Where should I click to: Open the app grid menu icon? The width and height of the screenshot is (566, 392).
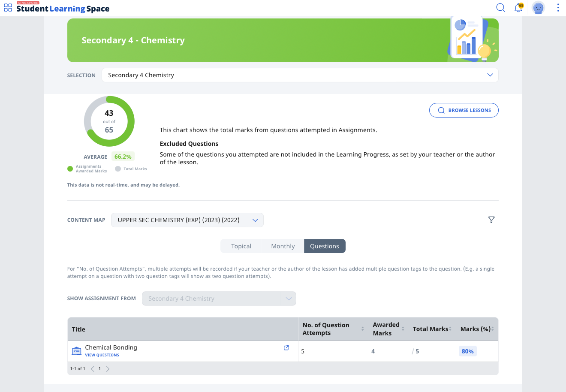pyautogui.click(x=8, y=8)
